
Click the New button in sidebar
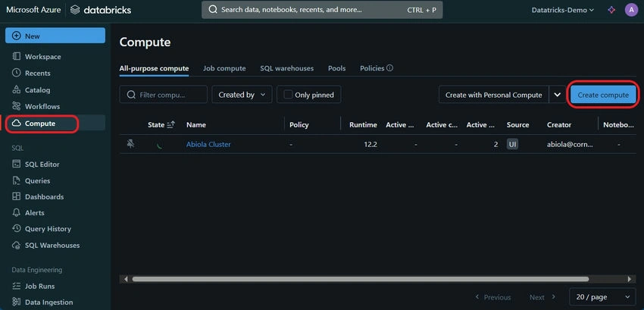point(55,36)
